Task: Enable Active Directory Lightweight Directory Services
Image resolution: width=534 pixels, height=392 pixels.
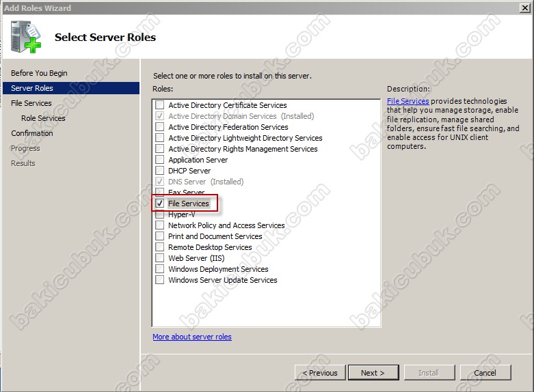Action: coord(159,137)
